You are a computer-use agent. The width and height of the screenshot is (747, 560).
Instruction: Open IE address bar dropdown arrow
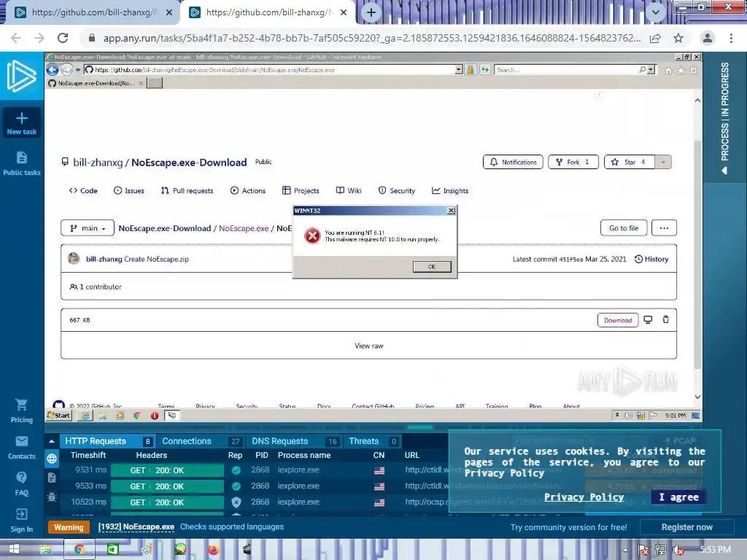tap(458, 69)
